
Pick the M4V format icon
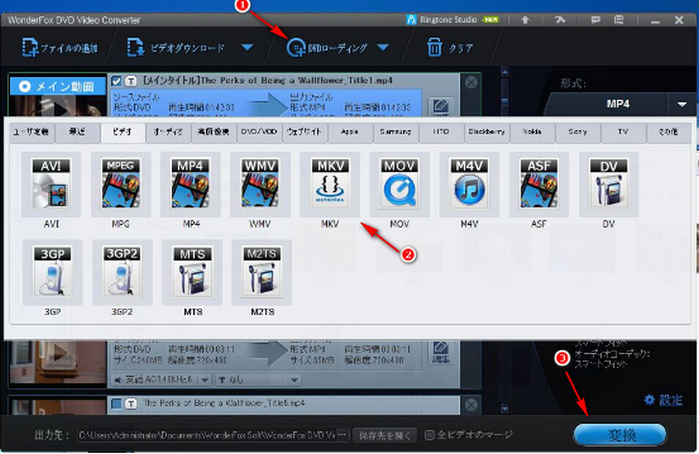click(469, 184)
